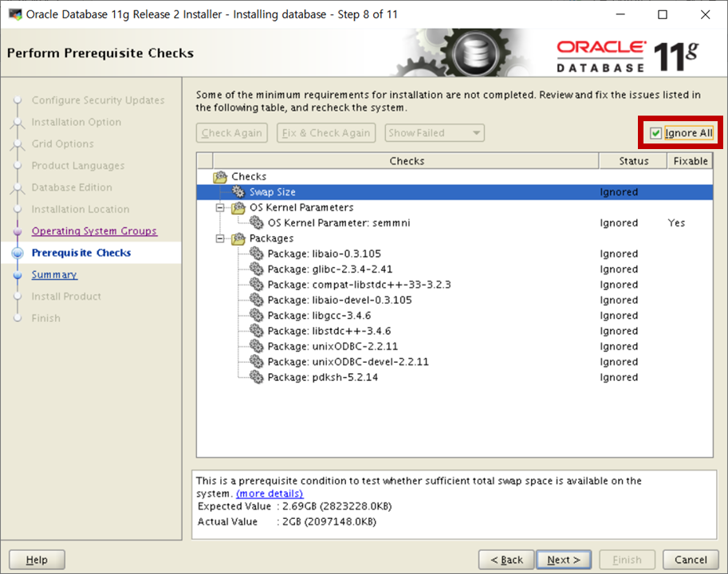Select Package: libaio-devel-0.3.105 text
This screenshot has height=574, width=728.
point(340,300)
